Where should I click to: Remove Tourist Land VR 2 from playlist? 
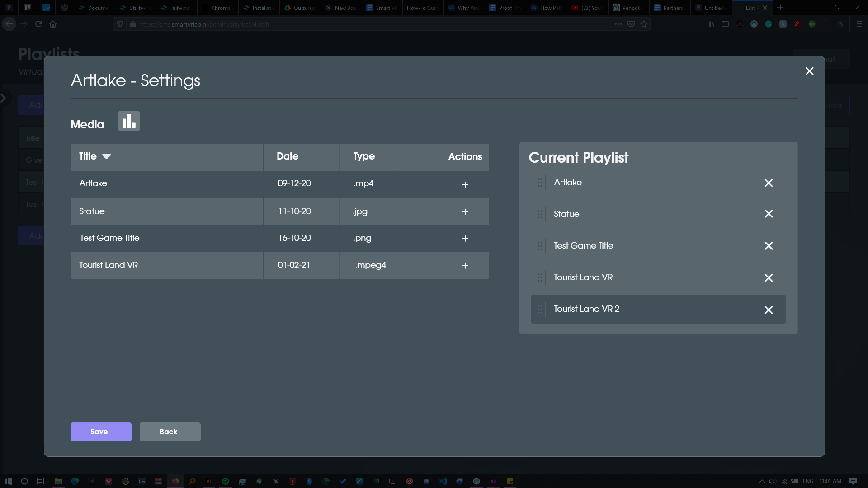[769, 310]
